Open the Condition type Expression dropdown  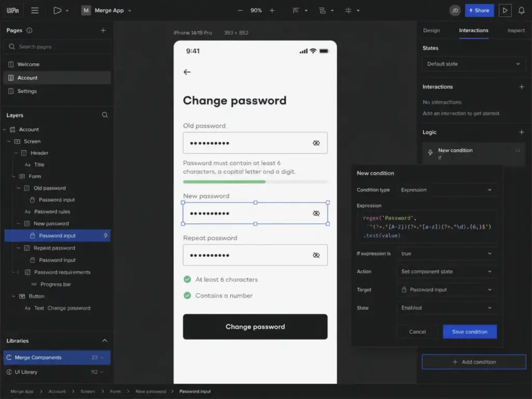coord(446,190)
